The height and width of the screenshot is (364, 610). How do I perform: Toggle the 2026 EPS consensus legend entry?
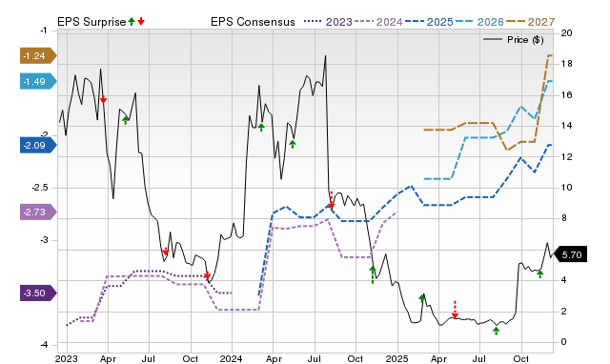(x=479, y=22)
